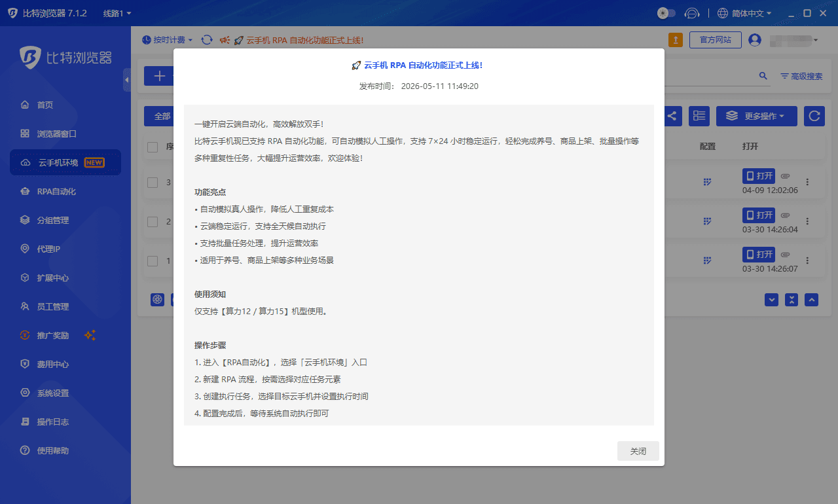
Task: Click the home icon beside 首页
Action: (x=25, y=105)
